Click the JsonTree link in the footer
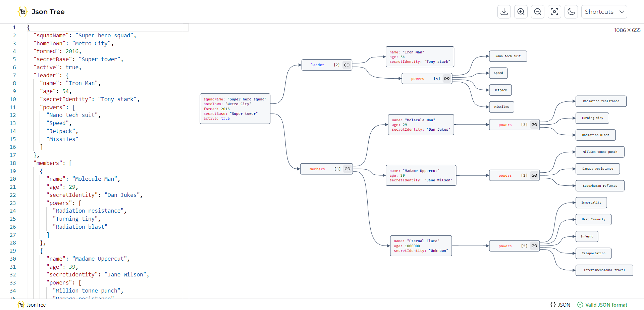Screen dimensions: 644x310 pyautogui.click(x=36, y=305)
